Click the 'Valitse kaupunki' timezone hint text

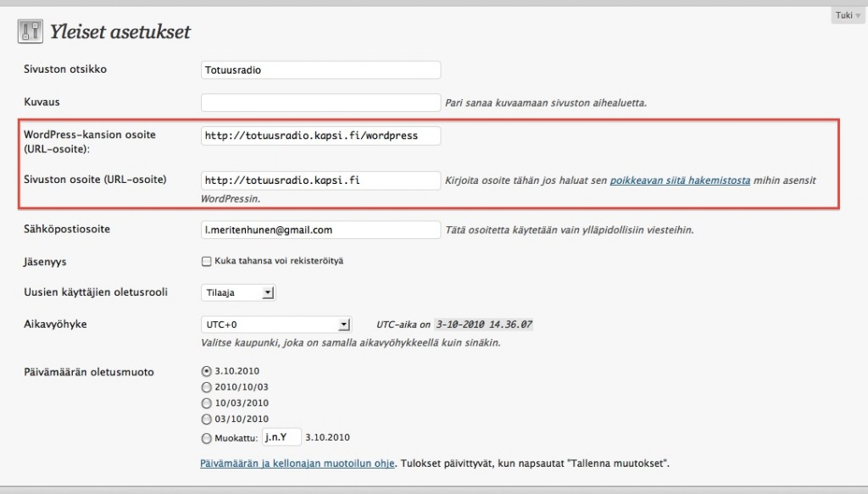coord(350,343)
